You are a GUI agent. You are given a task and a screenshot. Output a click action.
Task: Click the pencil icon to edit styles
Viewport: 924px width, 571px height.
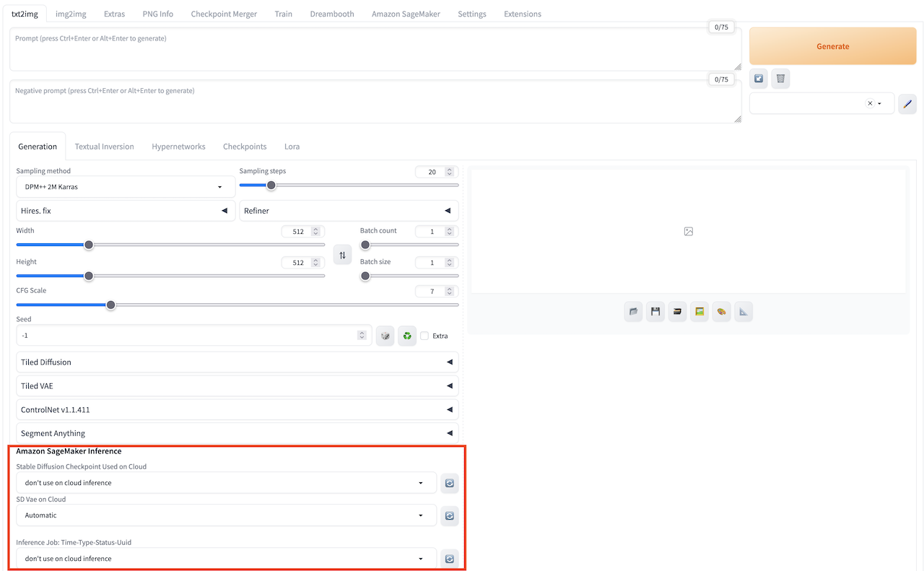tap(907, 104)
